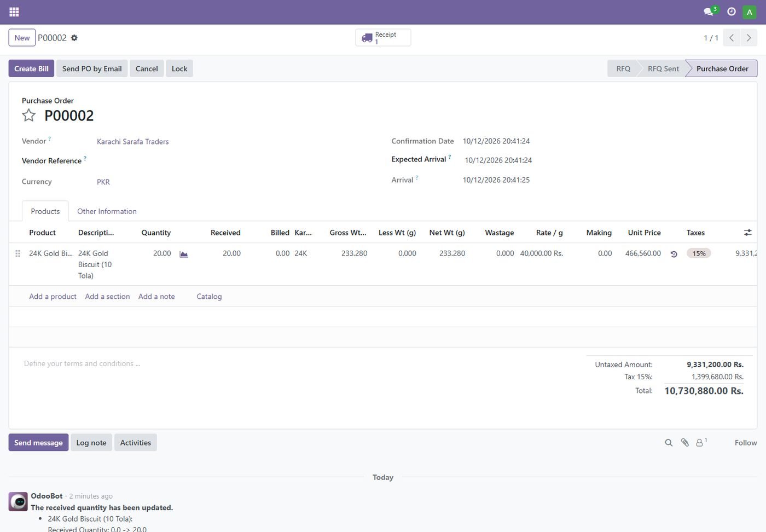766x532 pixels.
Task: Open the gear actions menu beside P00002
Action: (74, 38)
